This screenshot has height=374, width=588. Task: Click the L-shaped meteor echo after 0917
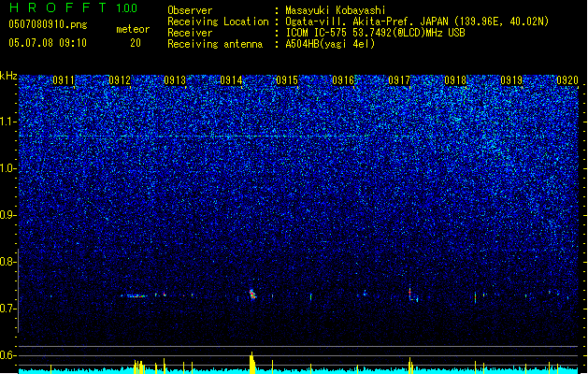(413, 295)
